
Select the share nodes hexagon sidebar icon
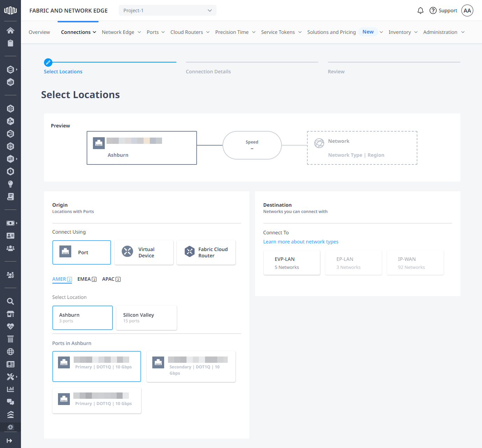(x=10, y=121)
